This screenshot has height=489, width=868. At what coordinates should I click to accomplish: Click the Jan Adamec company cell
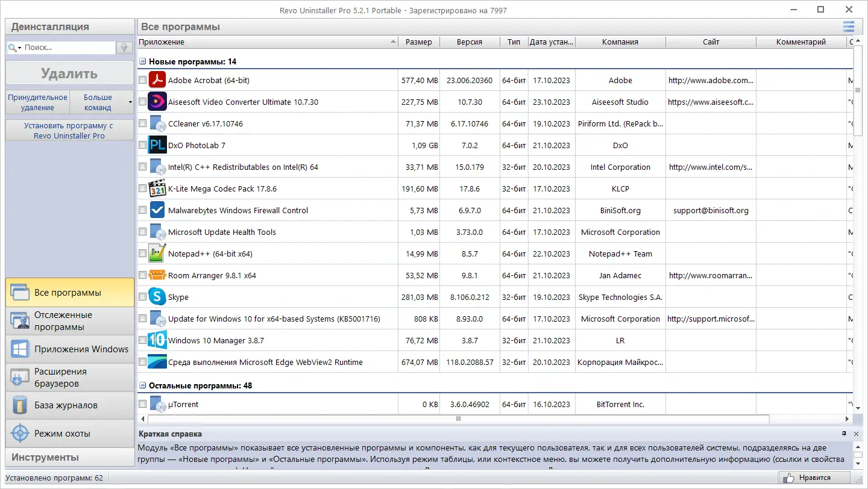click(620, 275)
